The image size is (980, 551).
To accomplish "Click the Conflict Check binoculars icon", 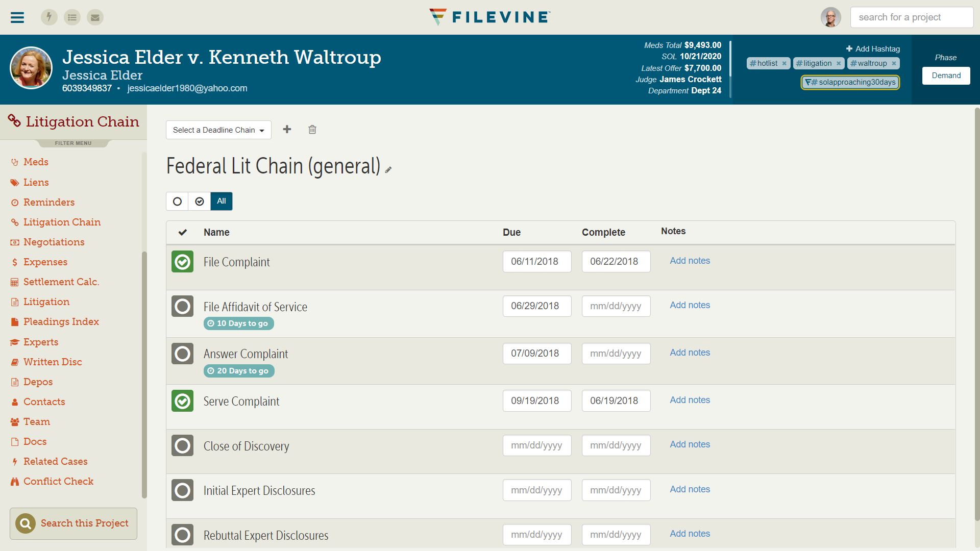I will [15, 482].
